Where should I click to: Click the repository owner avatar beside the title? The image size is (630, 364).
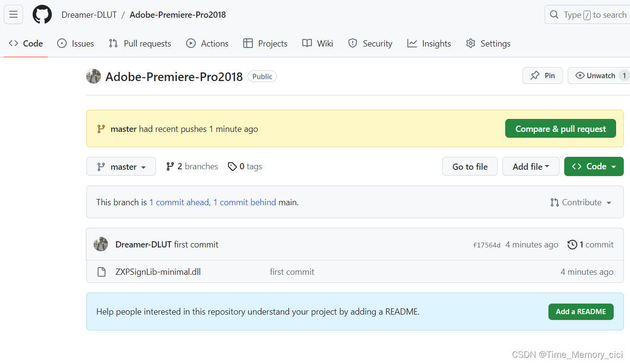tap(94, 76)
